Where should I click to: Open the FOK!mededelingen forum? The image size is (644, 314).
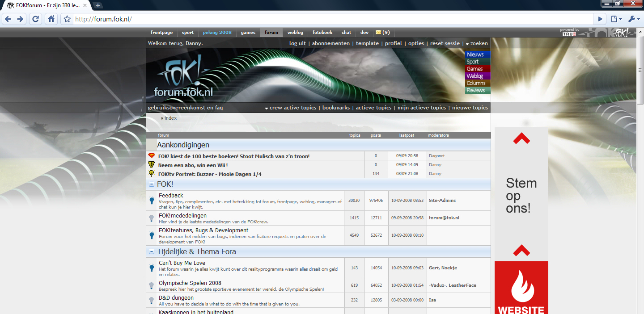pos(182,216)
